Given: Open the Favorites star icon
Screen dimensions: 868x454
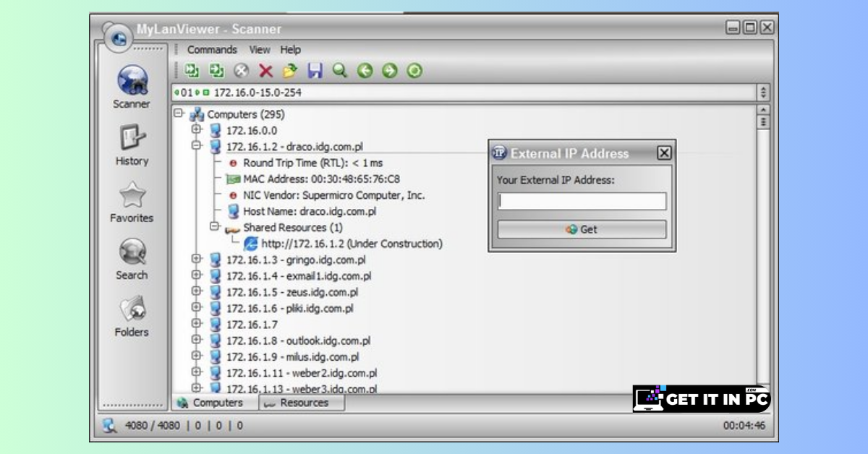Looking at the screenshot, I should [x=132, y=195].
